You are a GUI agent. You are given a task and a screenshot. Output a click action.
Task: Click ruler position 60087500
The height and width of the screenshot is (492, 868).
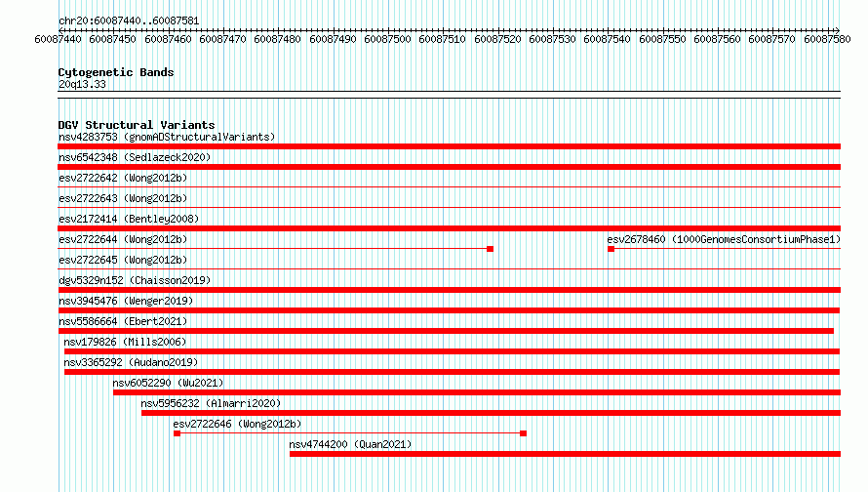tap(387, 39)
